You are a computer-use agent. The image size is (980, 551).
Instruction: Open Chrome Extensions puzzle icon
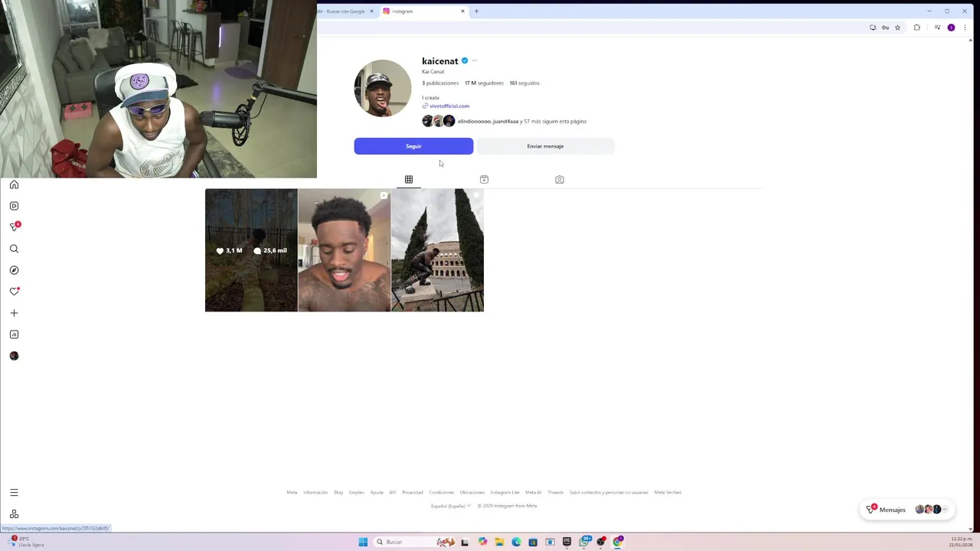(x=916, y=28)
